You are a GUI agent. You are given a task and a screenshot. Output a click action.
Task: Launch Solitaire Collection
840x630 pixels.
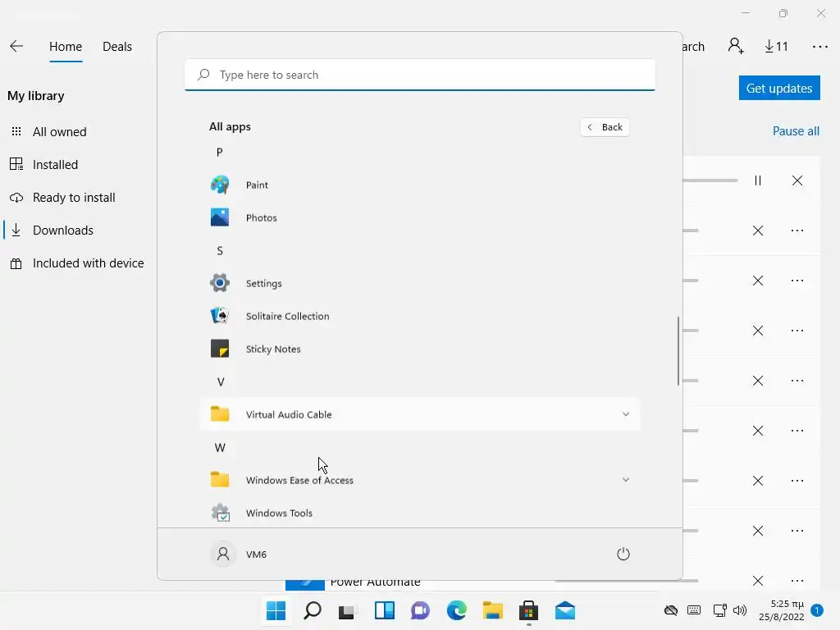pyautogui.click(x=420, y=316)
